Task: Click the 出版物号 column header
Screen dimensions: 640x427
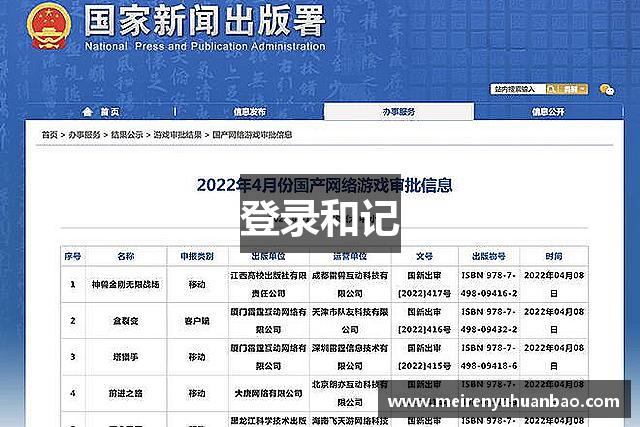Action: [x=489, y=256]
